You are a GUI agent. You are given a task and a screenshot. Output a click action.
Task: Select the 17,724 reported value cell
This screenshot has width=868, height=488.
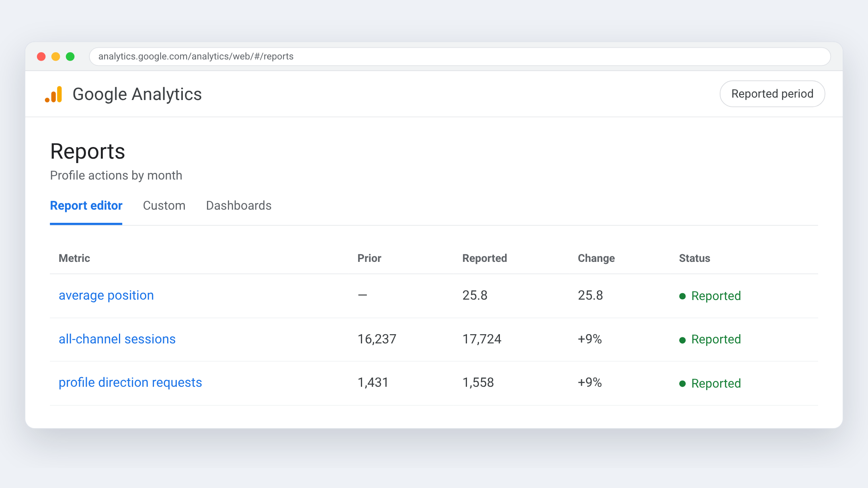tap(482, 339)
